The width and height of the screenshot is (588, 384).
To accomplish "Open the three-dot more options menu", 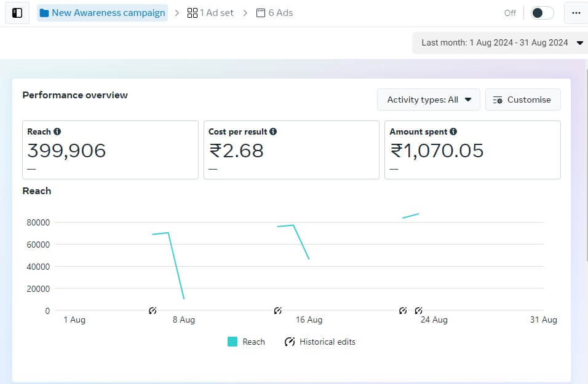I will 576,13.
